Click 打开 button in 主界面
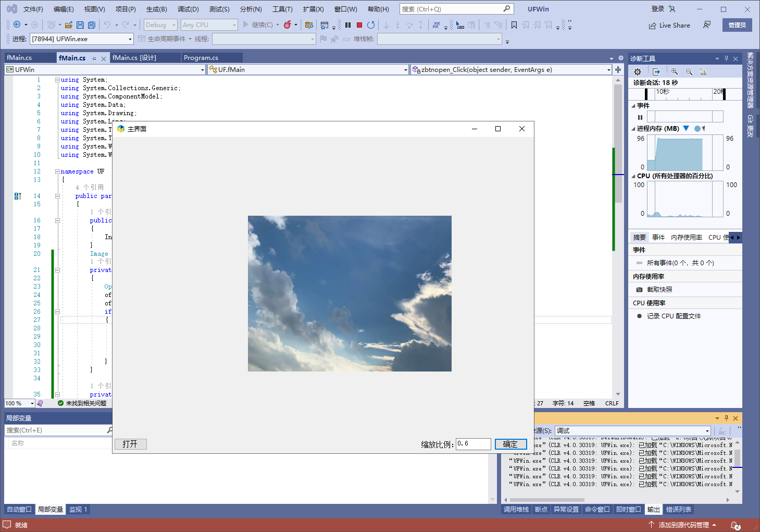Screen dimensions: 760x532 click(130, 444)
